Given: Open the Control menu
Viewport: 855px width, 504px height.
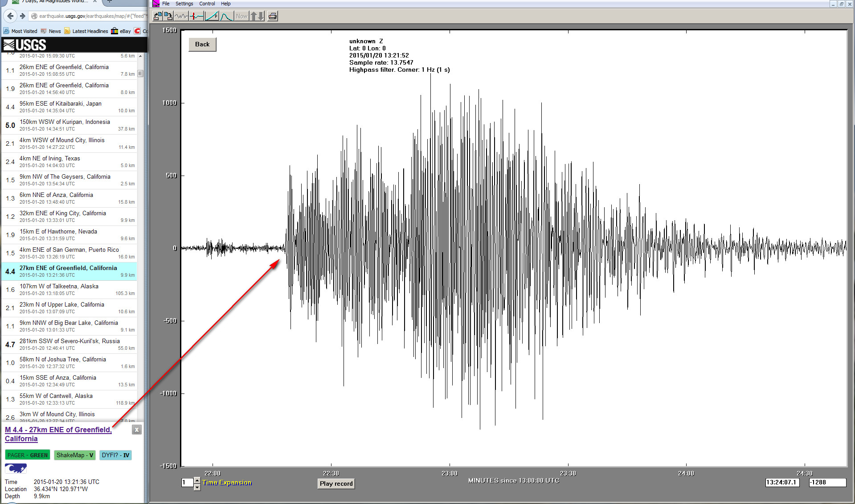Looking at the screenshot, I should point(207,4).
